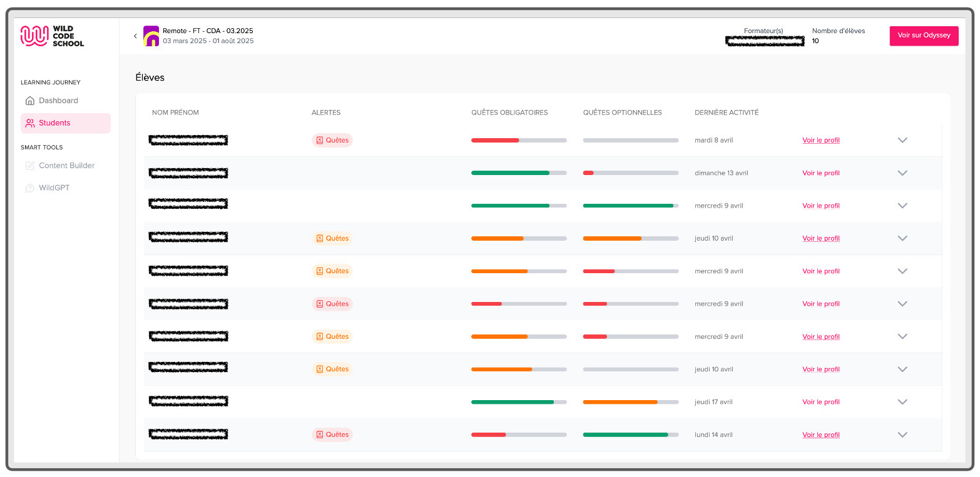The image size is (980, 477).
Task: Click mandatory quests bar for mardi 8 avril
Action: pyautogui.click(x=519, y=140)
